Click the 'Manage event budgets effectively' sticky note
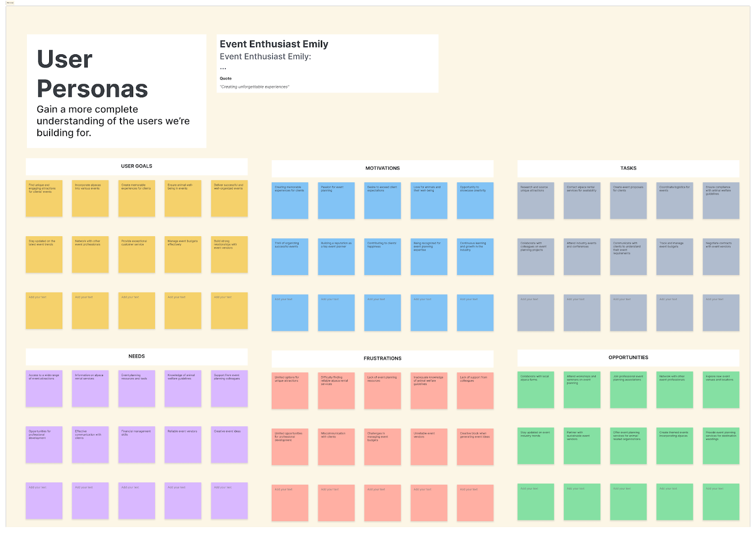The image size is (756, 533). pyautogui.click(x=183, y=255)
